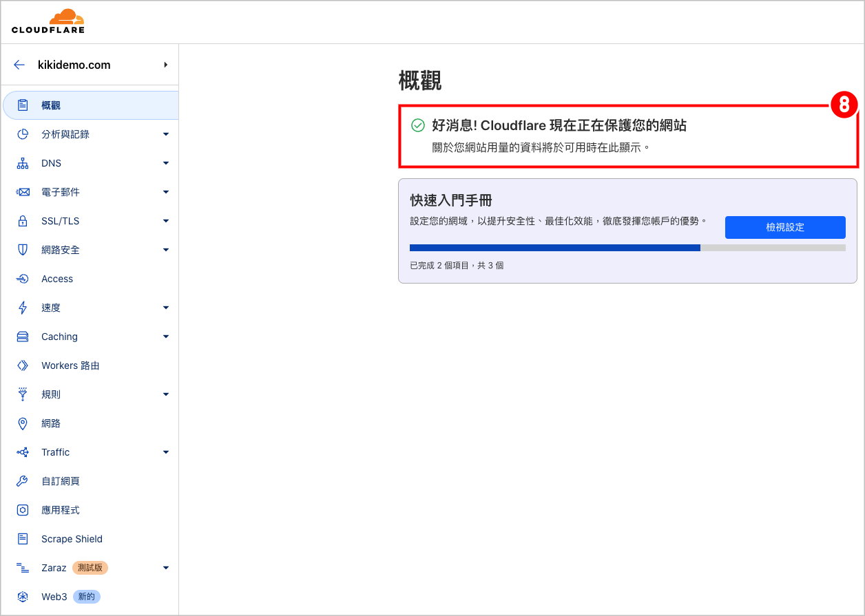Viewport: 865px width, 616px height.
Task: Click the Caching drive icon
Action: tap(23, 337)
